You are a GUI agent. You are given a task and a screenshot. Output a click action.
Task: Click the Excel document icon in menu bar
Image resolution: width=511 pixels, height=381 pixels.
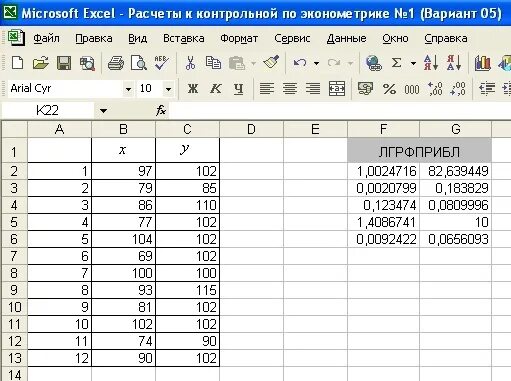pyautogui.click(x=16, y=38)
